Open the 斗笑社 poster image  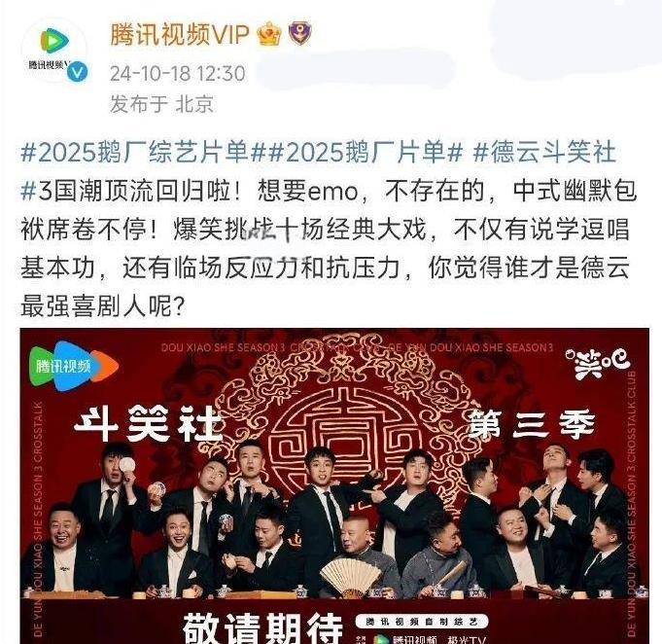click(x=334, y=485)
